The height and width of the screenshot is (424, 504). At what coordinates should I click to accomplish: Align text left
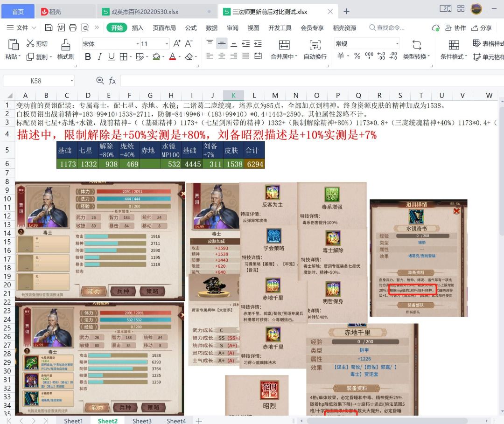pyautogui.click(x=210, y=56)
